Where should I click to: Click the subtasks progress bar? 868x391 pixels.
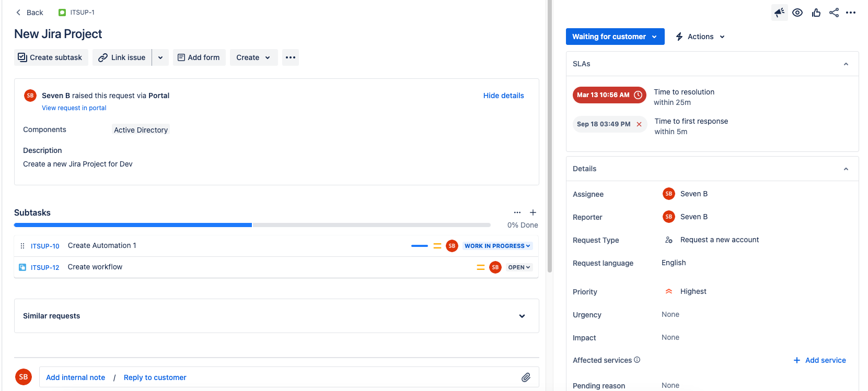252,225
